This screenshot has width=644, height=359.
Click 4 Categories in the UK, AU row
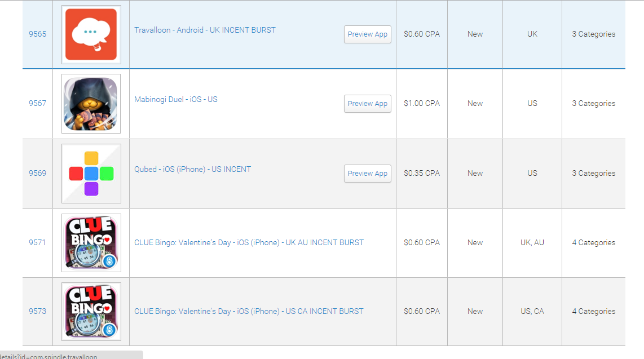click(x=593, y=242)
